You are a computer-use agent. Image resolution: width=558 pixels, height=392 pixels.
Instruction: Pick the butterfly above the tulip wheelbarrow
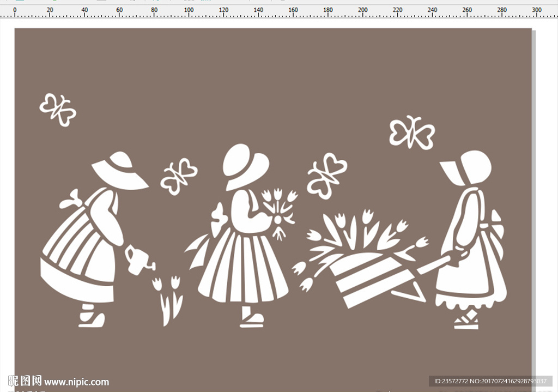pos(326,174)
